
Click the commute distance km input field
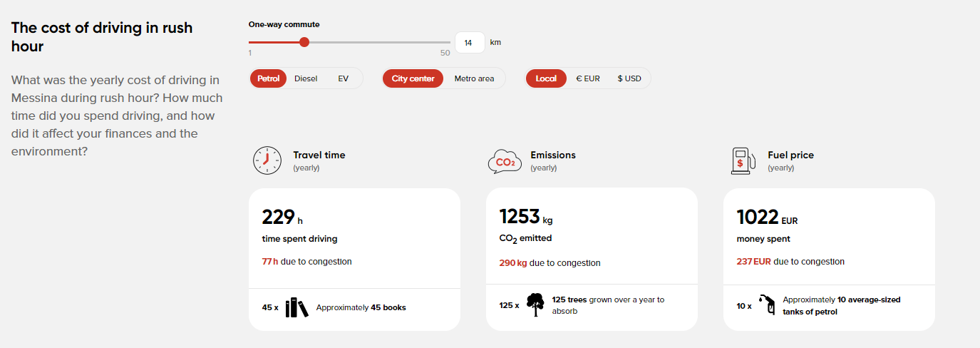[470, 42]
